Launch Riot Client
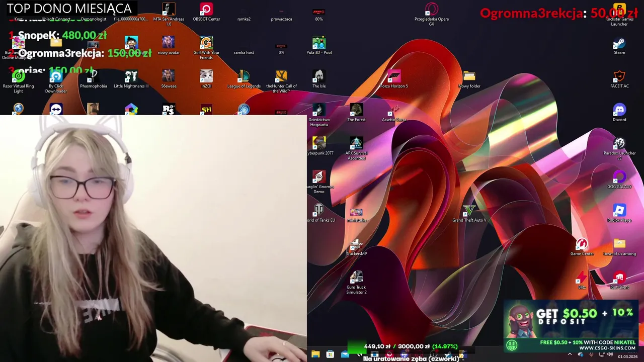 [619, 281]
